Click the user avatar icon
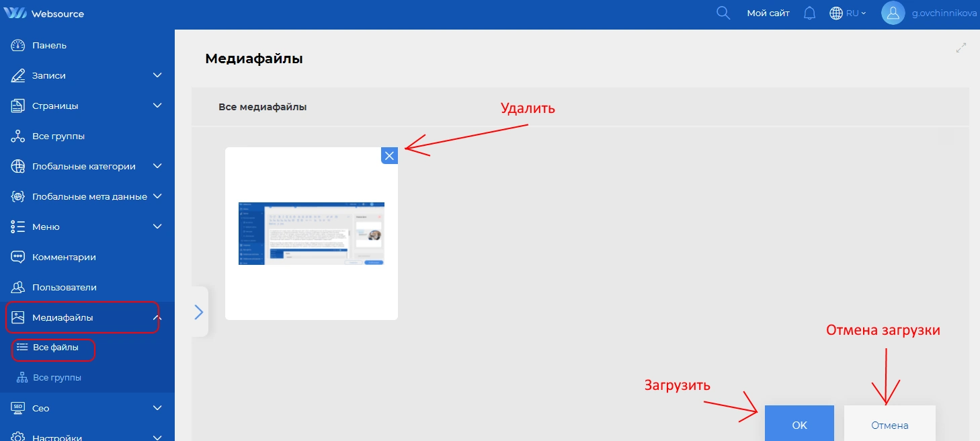 (893, 13)
